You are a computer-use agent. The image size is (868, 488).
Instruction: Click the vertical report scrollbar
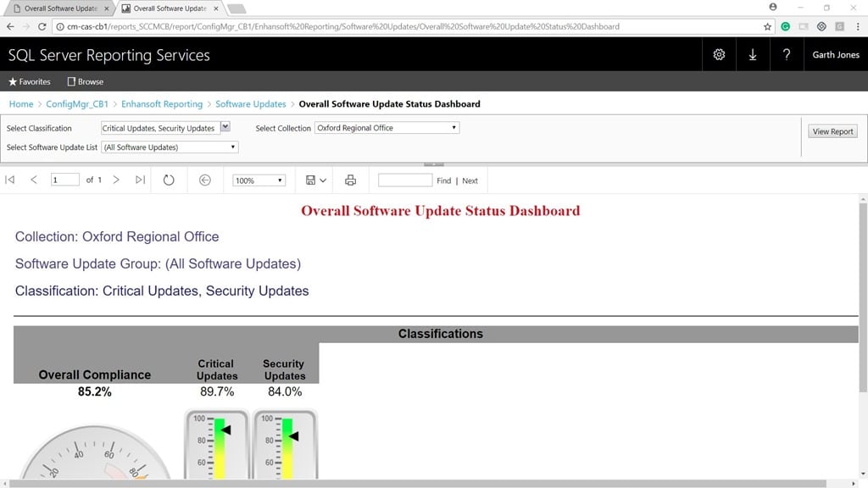tap(863, 297)
